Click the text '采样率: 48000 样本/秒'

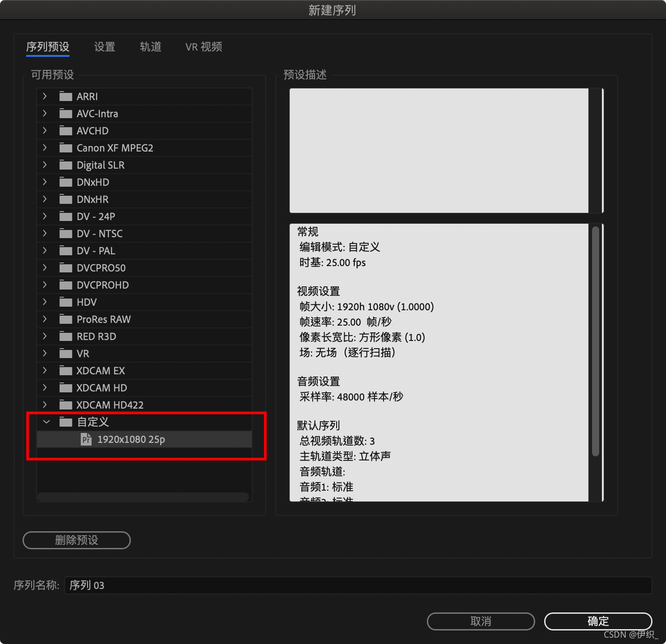click(351, 397)
